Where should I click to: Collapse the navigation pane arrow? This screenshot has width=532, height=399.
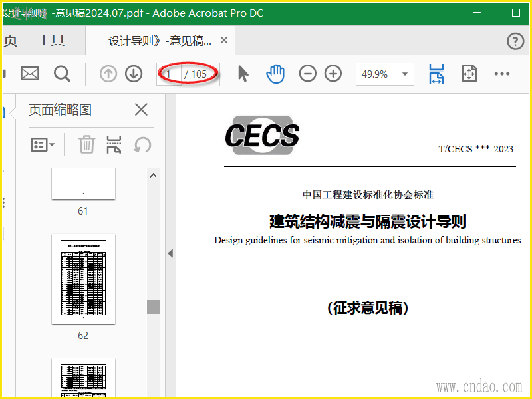coord(170,253)
